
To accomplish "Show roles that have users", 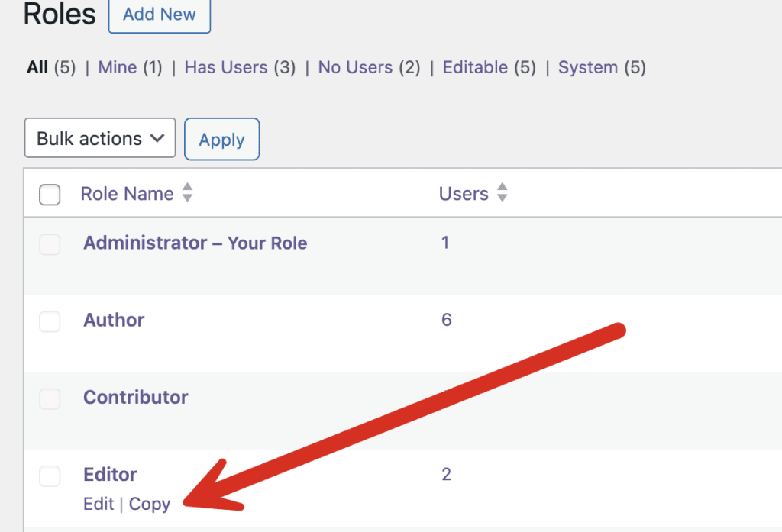I will tap(225, 67).
